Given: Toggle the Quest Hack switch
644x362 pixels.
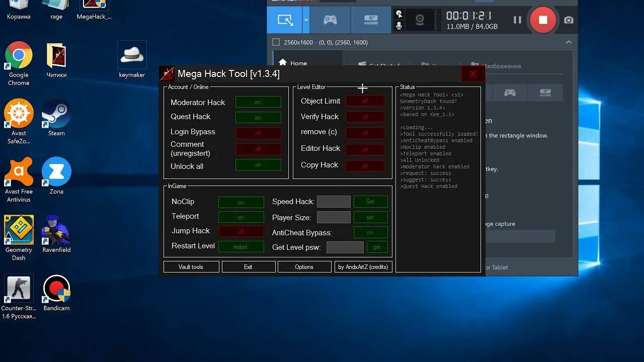Looking at the screenshot, I should pos(258,118).
